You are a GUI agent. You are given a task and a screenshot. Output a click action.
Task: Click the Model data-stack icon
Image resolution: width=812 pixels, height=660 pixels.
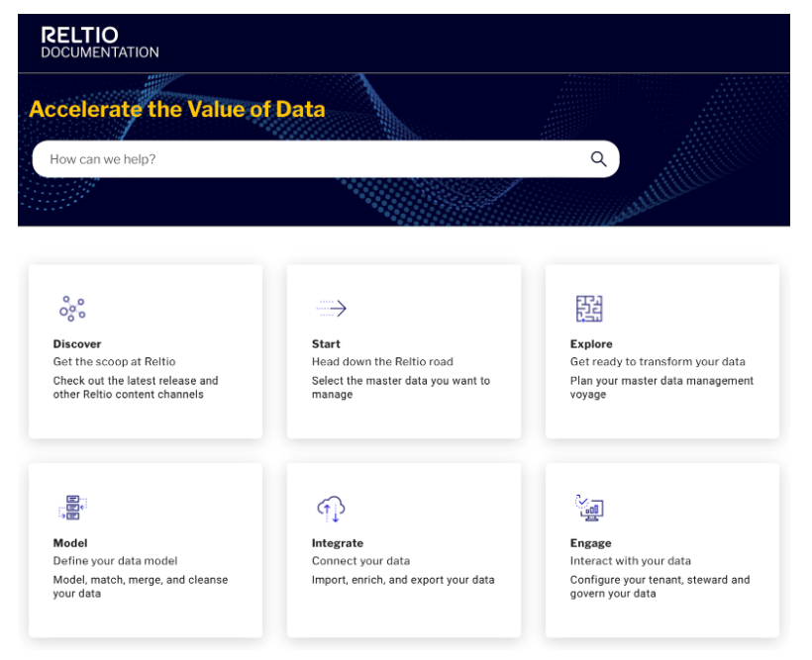tap(72, 508)
